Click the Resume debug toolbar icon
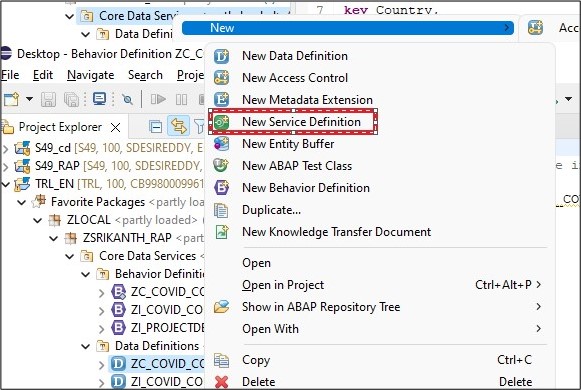The height and width of the screenshot is (390, 581). [158, 99]
